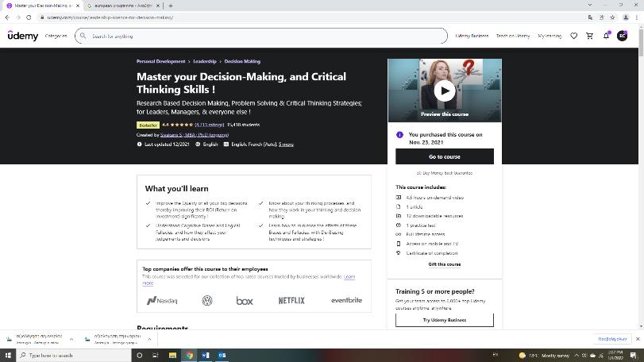This screenshot has height=362, width=644.
Task: Click the translate page icon in address bar
Action: coord(590,17)
